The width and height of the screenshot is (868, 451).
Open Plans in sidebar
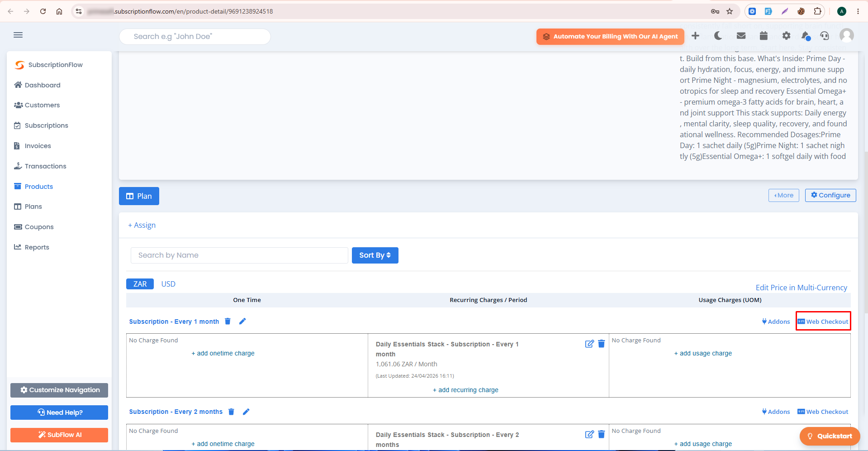pos(28,206)
